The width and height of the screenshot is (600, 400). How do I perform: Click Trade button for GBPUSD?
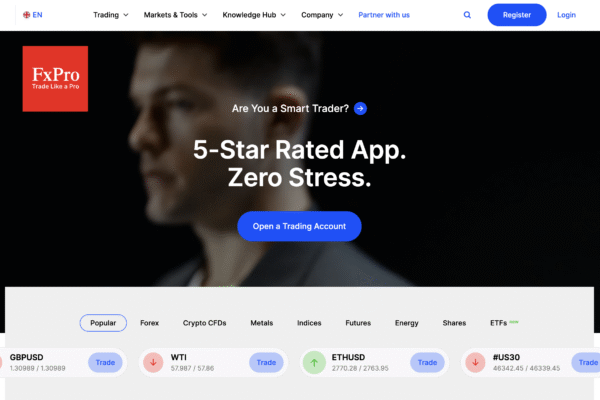(x=105, y=362)
